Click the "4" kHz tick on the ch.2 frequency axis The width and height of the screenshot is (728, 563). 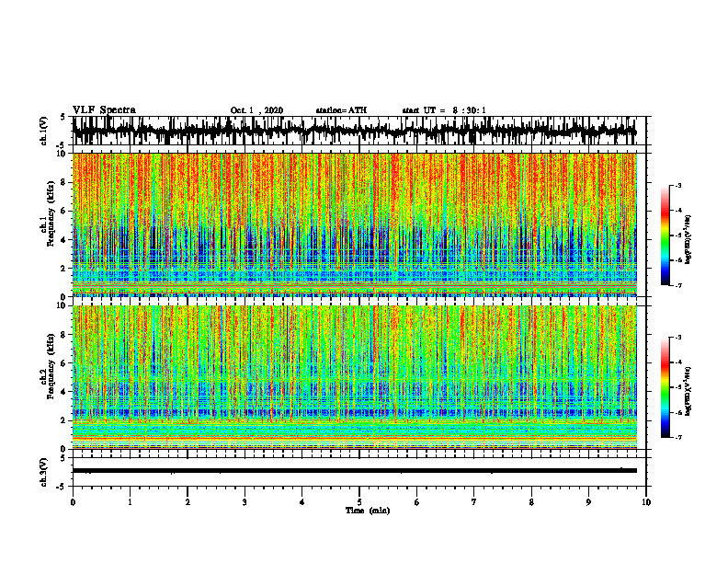click(x=64, y=392)
